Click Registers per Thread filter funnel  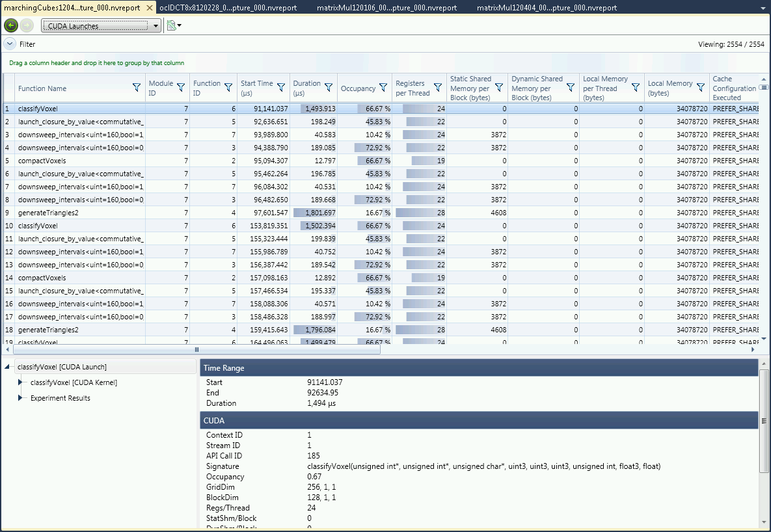[x=438, y=88]
